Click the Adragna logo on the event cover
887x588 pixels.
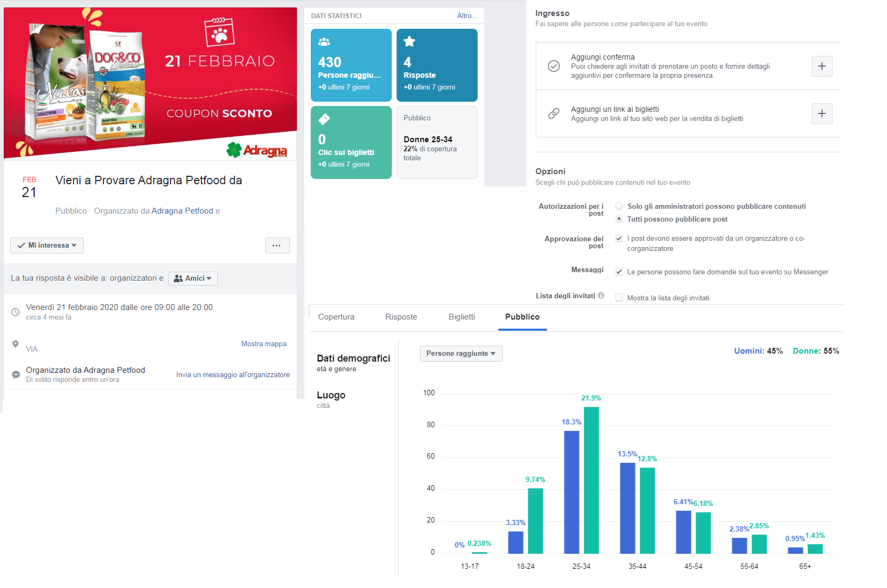[x=257, y=150]
